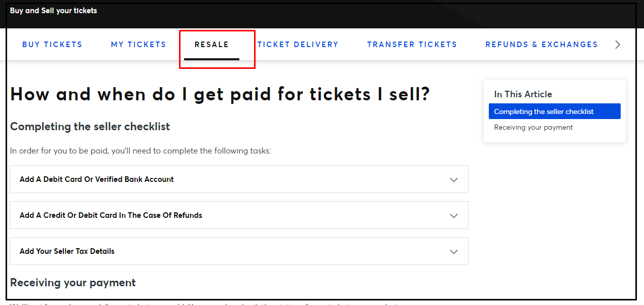Image resolution: width=644 pixels, height=305 pixels.
Task: Select the Refunds & Exchanges tab
Action: pos(542,45)
